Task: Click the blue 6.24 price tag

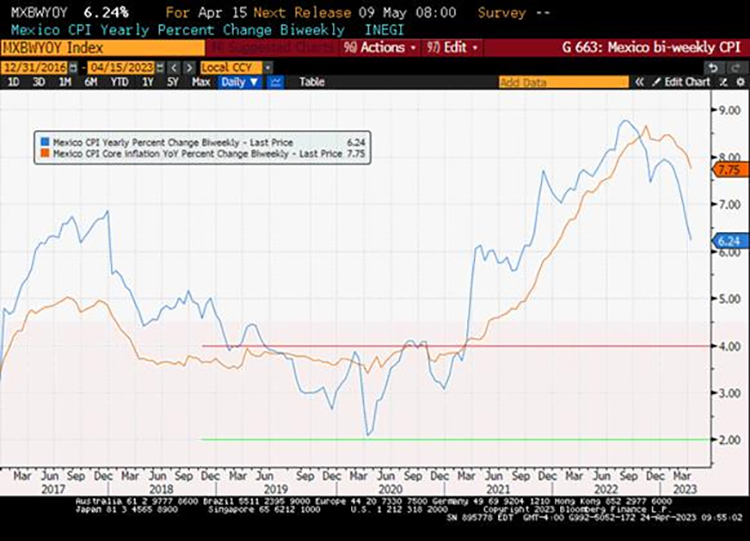Action: pyautogui.click(x=726, y=241)
